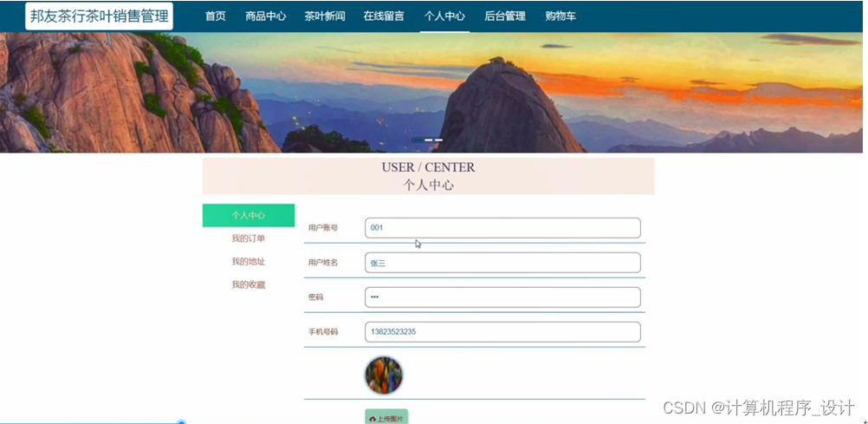
Task: Click the circular user avatar image
Action: 384,375
